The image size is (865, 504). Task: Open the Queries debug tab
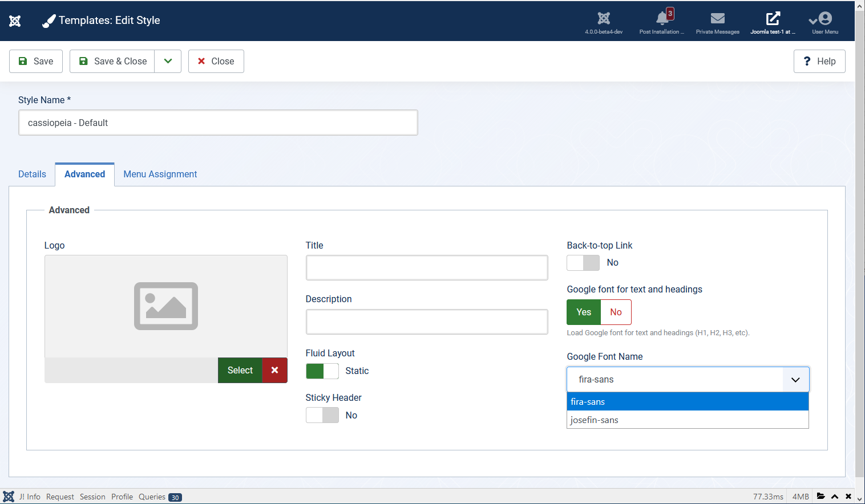coord(160,497)
